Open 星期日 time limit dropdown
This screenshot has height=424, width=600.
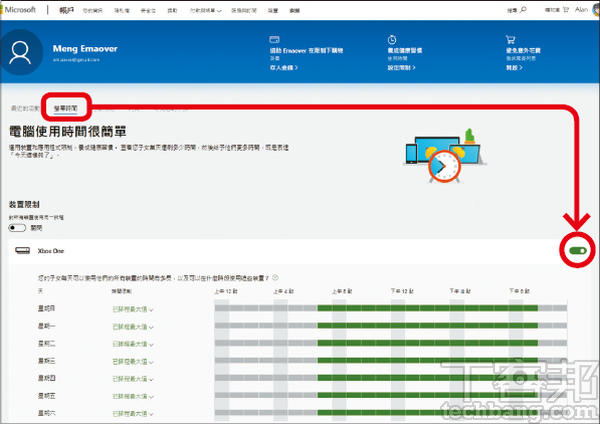click(133, 309)
